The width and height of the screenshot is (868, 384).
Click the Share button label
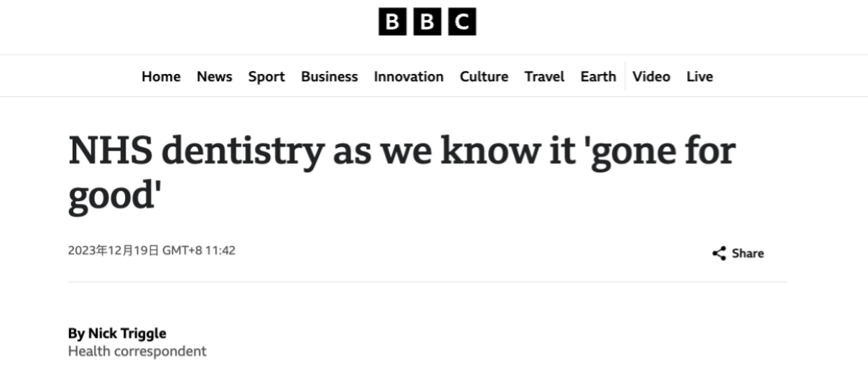coord(748,253)
